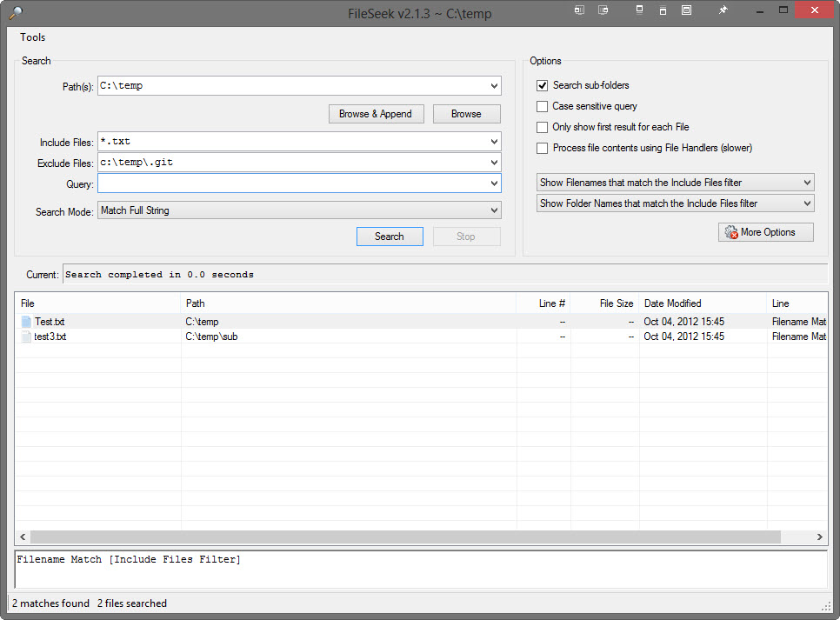
Task: Click the red X icon on More Options
Action: click(731, 233)
